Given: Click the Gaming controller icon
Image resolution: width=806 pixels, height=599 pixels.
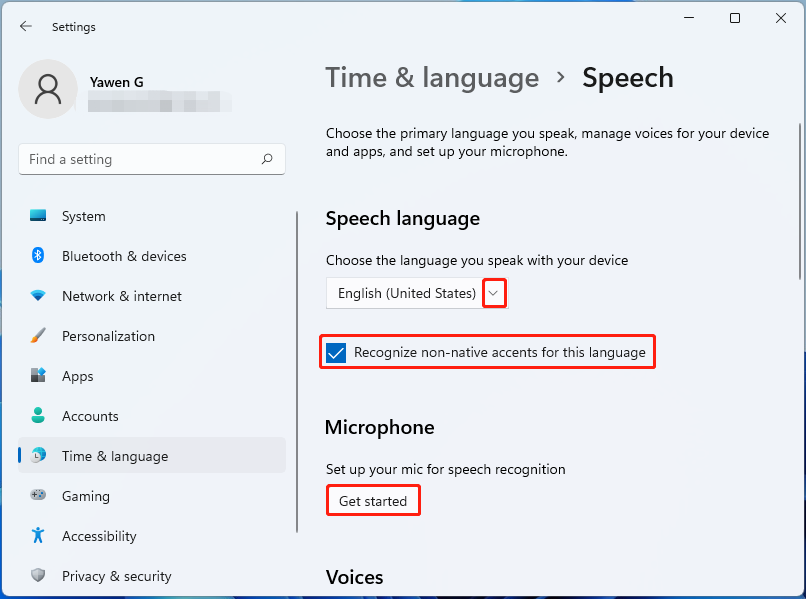Looking at the screenshot, I should click(38, 496).
